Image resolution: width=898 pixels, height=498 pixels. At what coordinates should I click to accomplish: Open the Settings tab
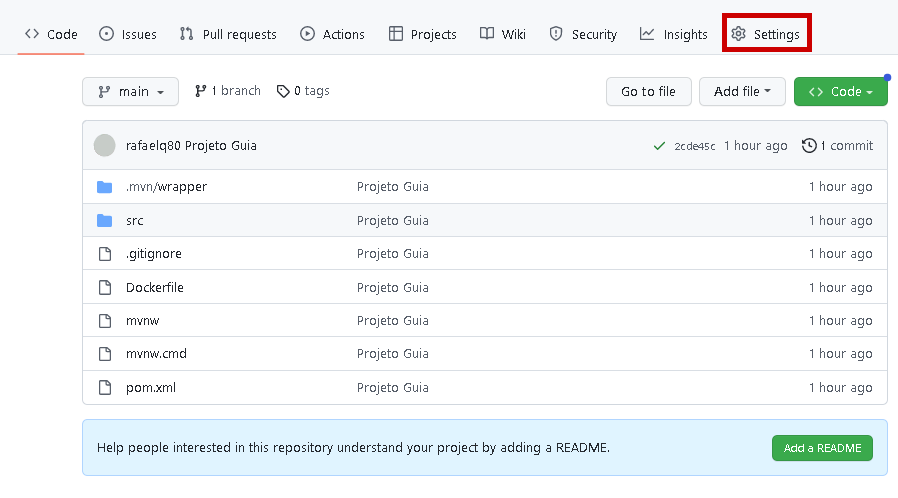pos(766,34)
